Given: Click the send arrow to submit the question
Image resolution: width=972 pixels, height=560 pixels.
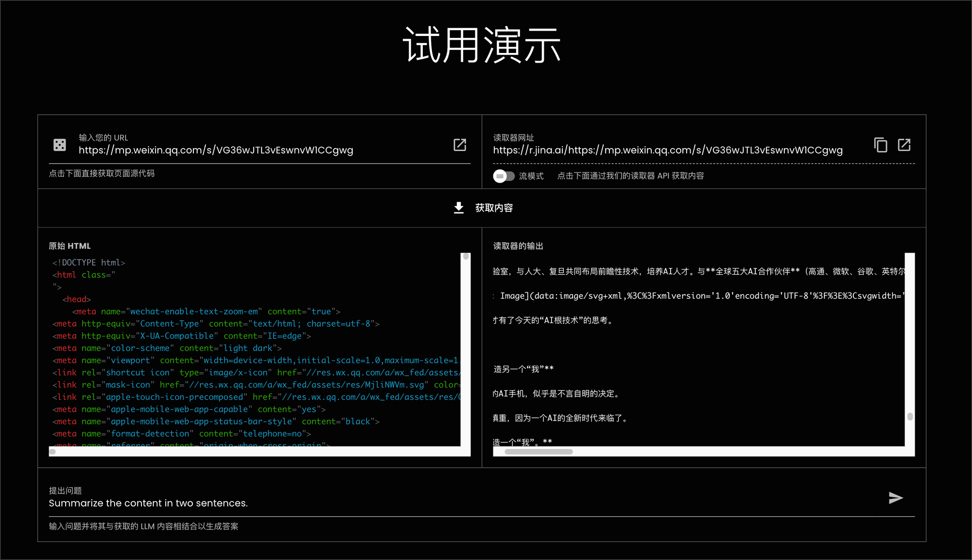Looking at the screenshot, I should 896,497.
